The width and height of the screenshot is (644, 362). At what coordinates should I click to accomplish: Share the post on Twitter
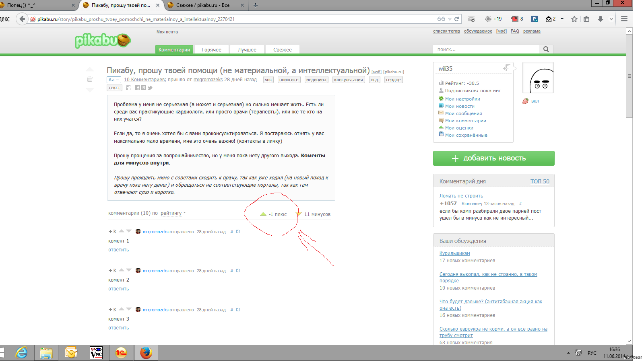point(150,88)
